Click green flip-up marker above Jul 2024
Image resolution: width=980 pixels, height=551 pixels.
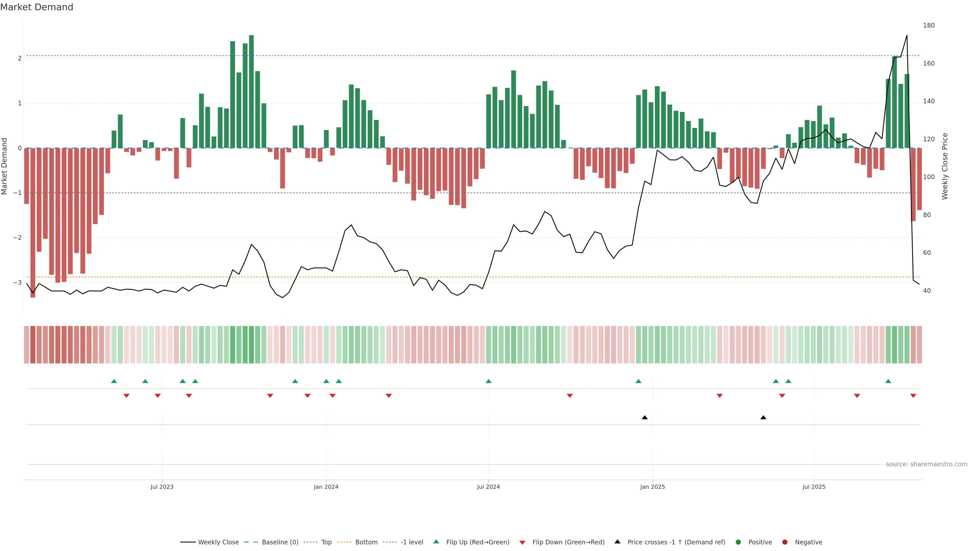[x=488, y=381]
